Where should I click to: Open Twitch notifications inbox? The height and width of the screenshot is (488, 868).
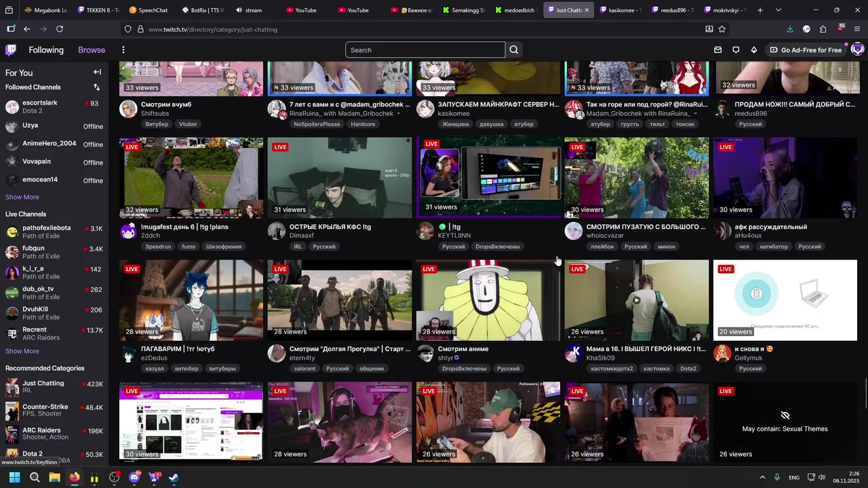click(x=718, y=49)
